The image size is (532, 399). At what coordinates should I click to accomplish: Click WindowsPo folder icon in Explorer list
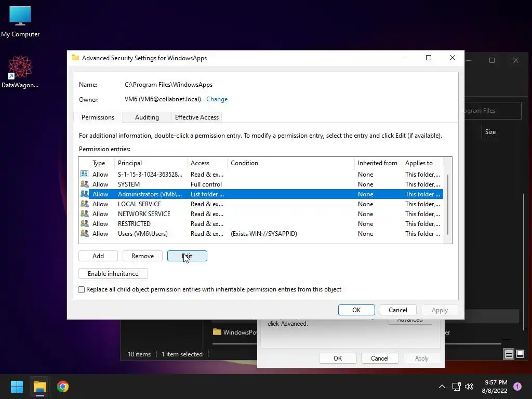coord(217,332)
